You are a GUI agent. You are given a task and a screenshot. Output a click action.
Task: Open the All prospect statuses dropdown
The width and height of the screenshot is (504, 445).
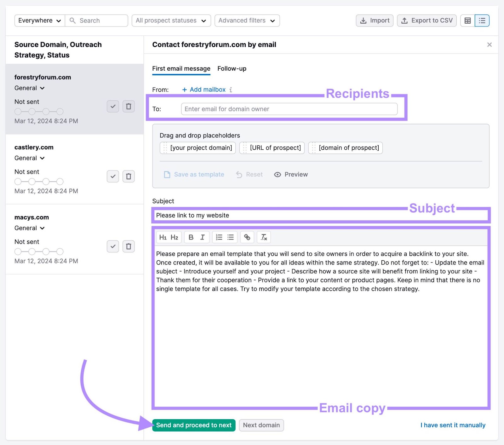[171, 20]
